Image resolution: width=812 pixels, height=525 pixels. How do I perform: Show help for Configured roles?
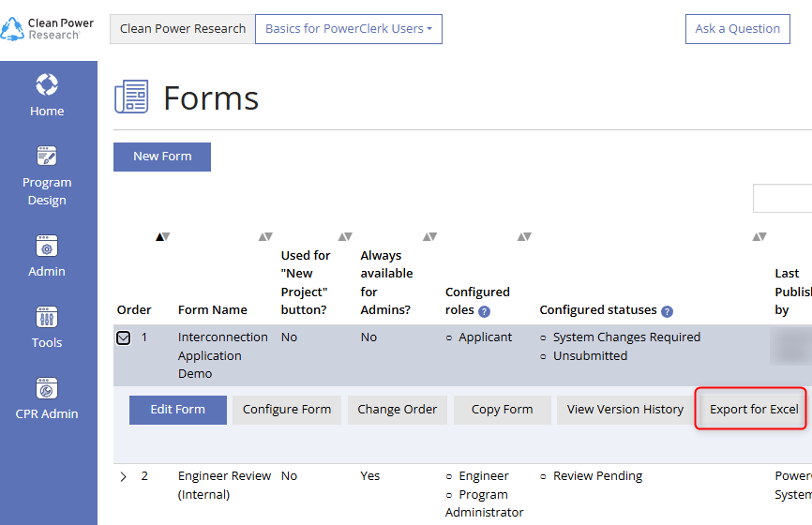point(484,311)
